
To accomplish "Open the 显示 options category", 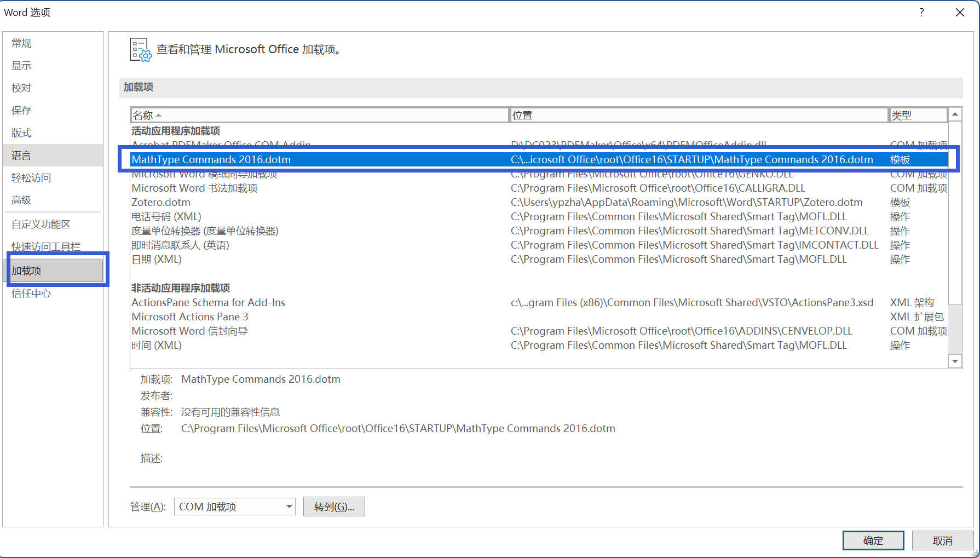I will (53, 66).
